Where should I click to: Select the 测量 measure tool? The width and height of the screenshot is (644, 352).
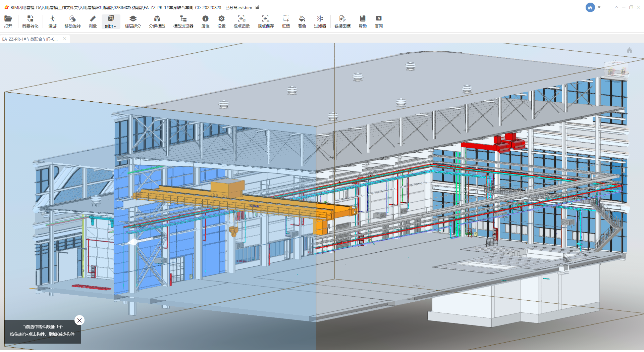[93, 21]
